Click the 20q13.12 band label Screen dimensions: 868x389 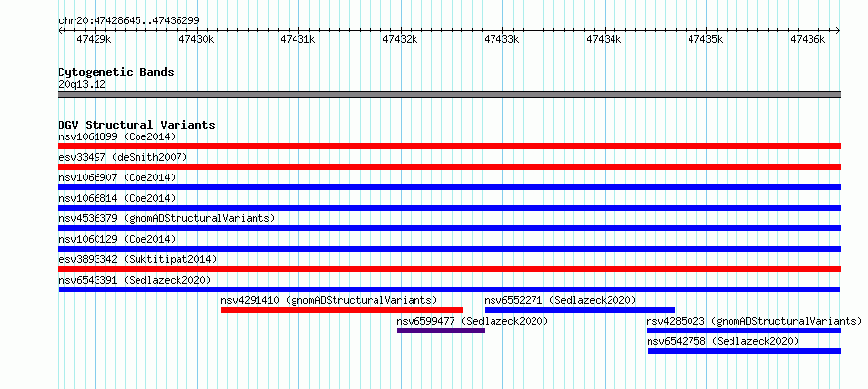pyautogui.click(x=82, y=85)
